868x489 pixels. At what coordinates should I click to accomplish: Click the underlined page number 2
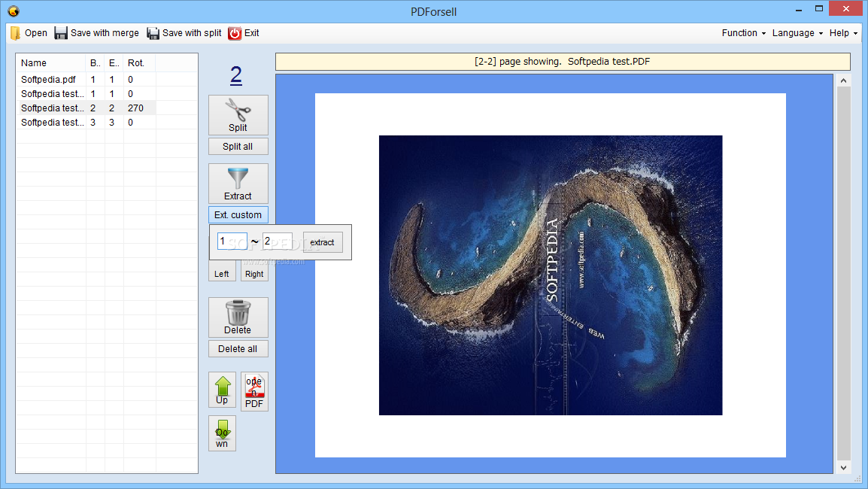(x=236, y=74)
